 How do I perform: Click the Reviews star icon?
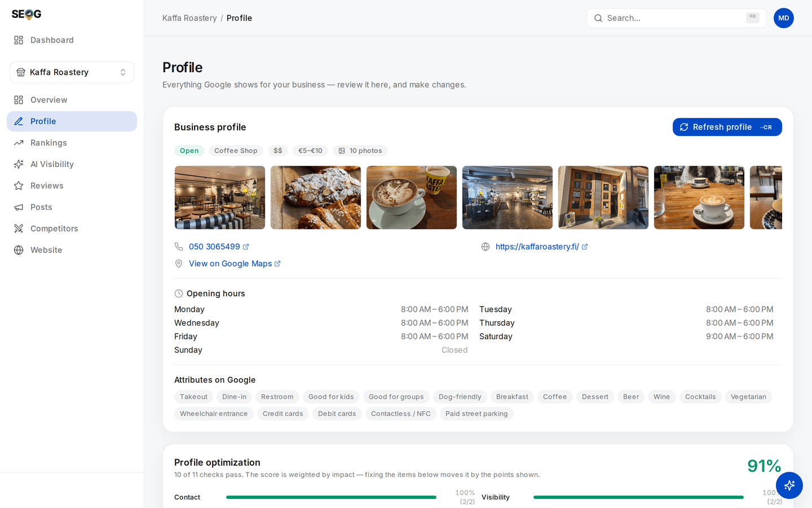pyautogui.click(x=19, y=186)
